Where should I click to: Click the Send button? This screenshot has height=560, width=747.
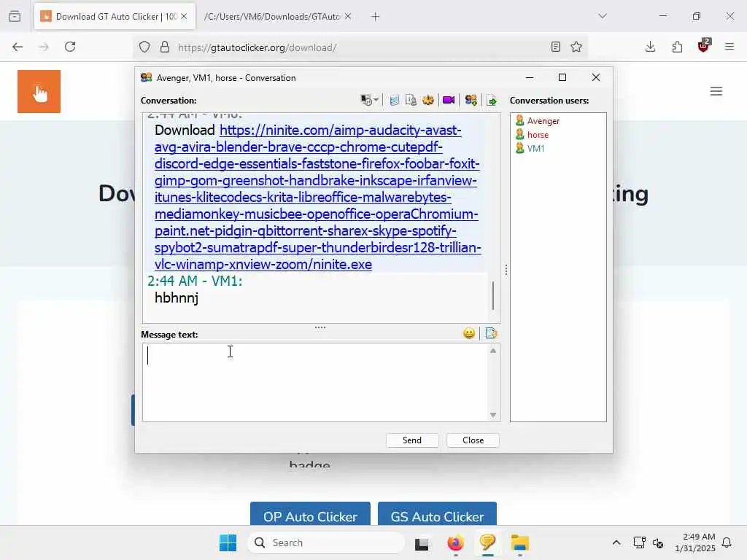coord(412,440)
